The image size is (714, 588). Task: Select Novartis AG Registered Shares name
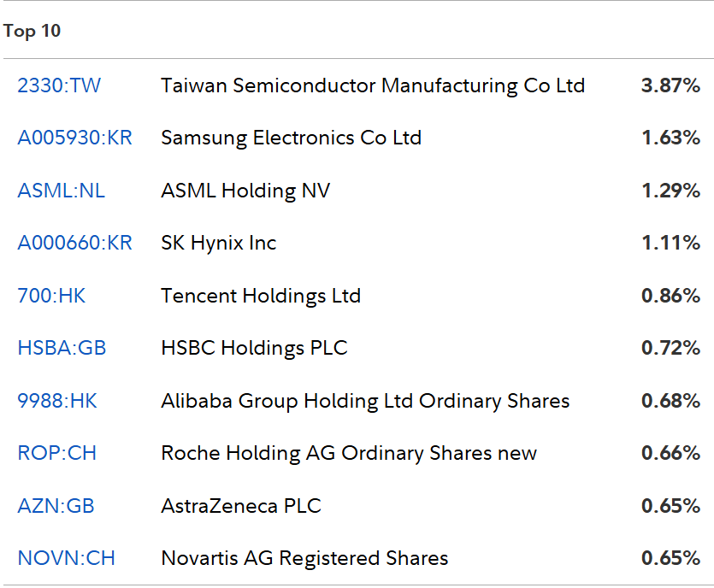304,558
